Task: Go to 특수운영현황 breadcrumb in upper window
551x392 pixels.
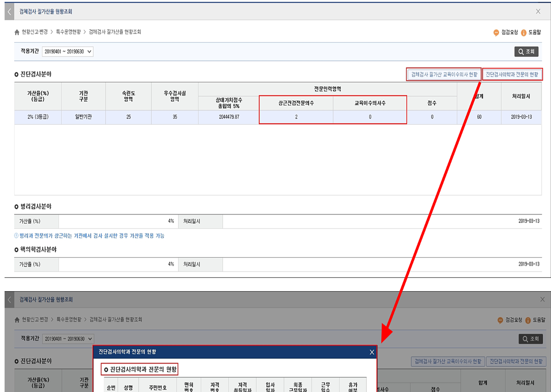Action: pyautogui.click(x=68, y=32)
